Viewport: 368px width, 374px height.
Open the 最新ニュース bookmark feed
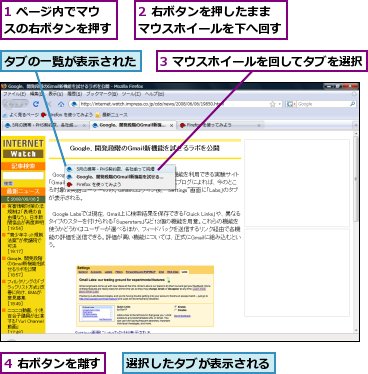(x=111, y=115)
